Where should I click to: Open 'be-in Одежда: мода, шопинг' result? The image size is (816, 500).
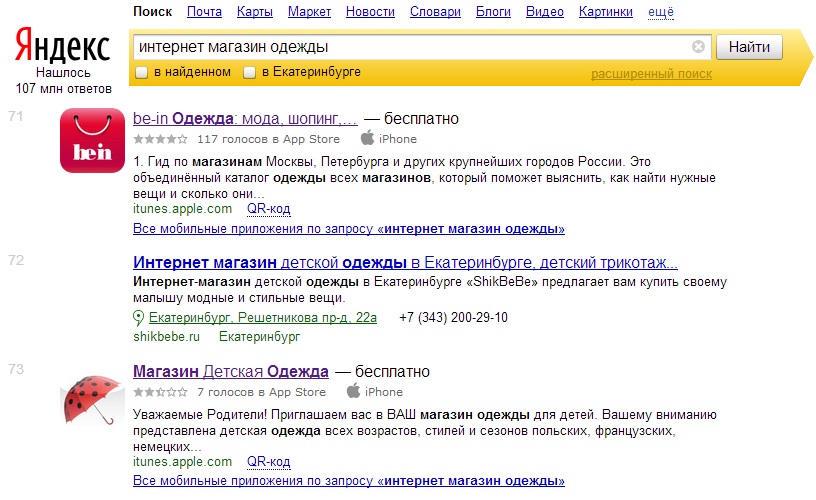click(x=245, y=119)
